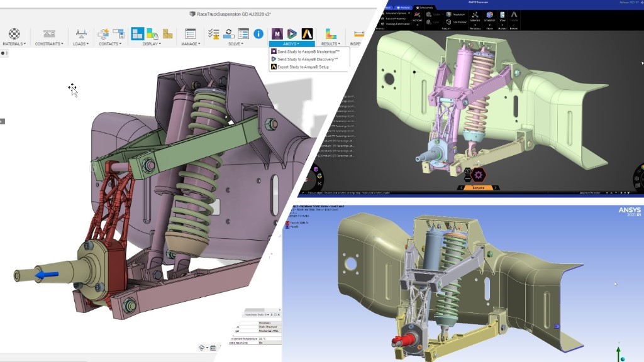This screenshot has width=644, height=362.
Task: Switch to the Simulation tab in Discovery
Action: [424, 8]
